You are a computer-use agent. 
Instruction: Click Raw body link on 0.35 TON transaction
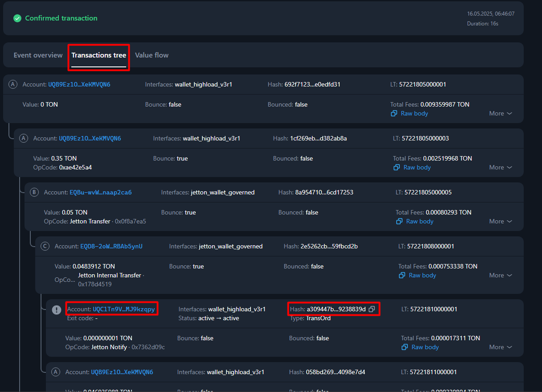tap(417, 167)
